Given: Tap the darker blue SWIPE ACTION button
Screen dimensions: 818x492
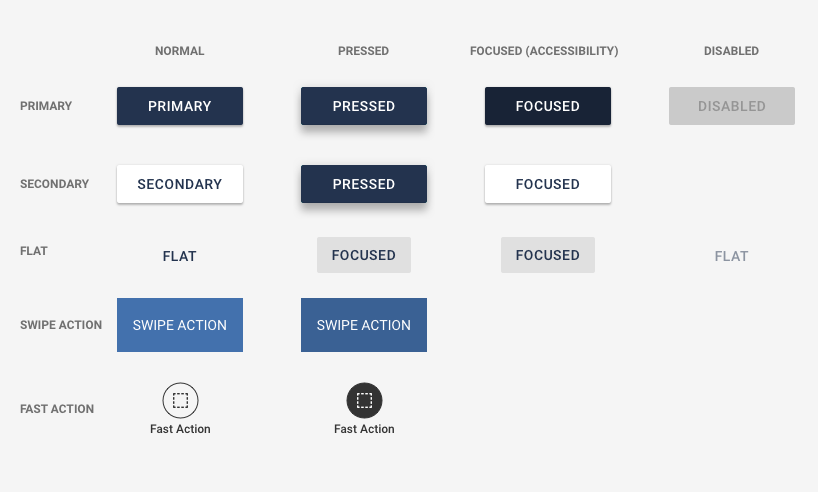Looking at the screenshot, I should tap(364, 325).
